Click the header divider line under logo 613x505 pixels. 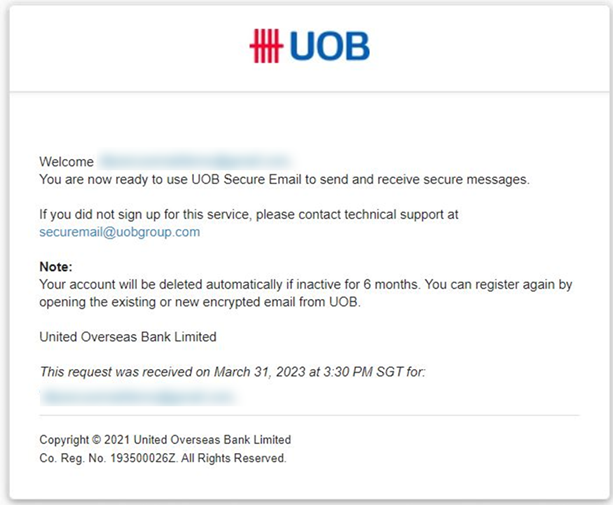(x=309, y=92)
